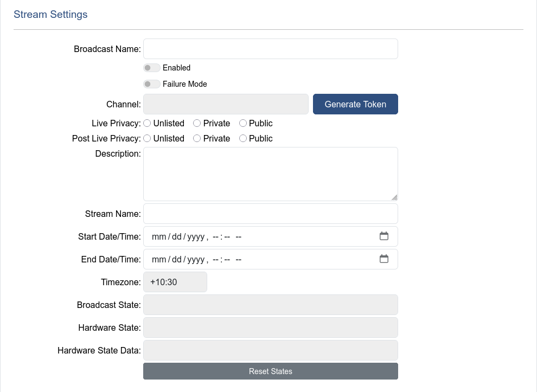Click the Start Date/Time month field
Screen dimensions: 537x392
159,237
